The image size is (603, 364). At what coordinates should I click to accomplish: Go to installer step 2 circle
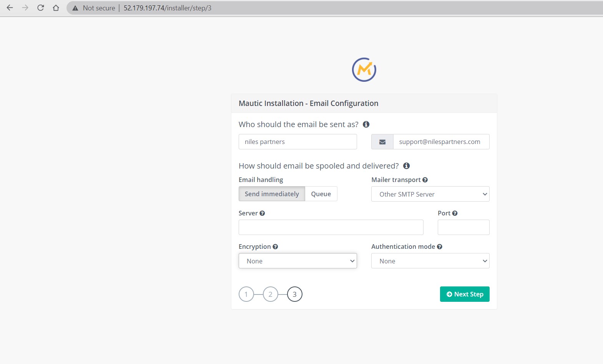tap(271, 295)
